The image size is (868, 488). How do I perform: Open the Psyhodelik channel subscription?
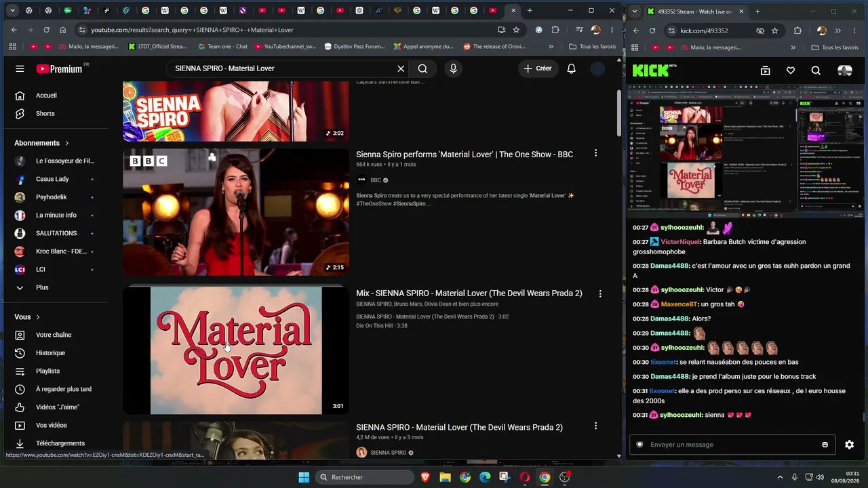[x=54, y=197]
